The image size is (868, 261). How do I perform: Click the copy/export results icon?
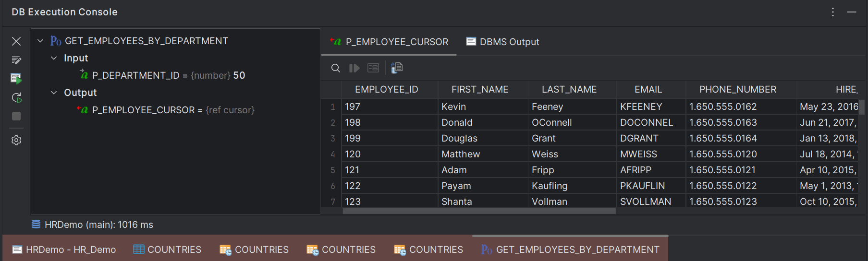pos(397,68)
